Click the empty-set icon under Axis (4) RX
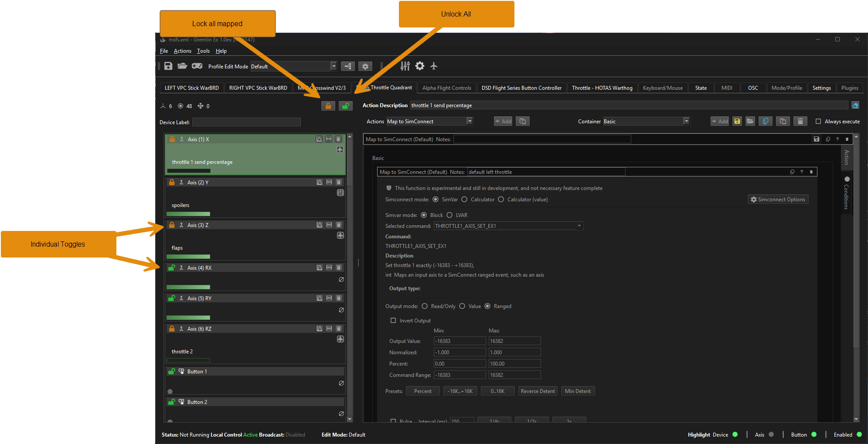The width and height of the screenshot is (868, 444). point(341,280)
